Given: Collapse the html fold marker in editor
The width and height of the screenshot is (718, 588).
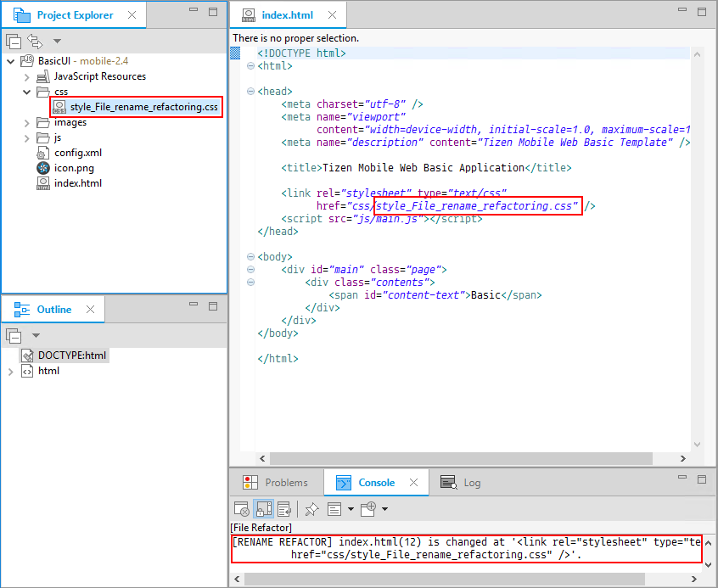Looking at the screenshot, I should (x=250, y=66).
